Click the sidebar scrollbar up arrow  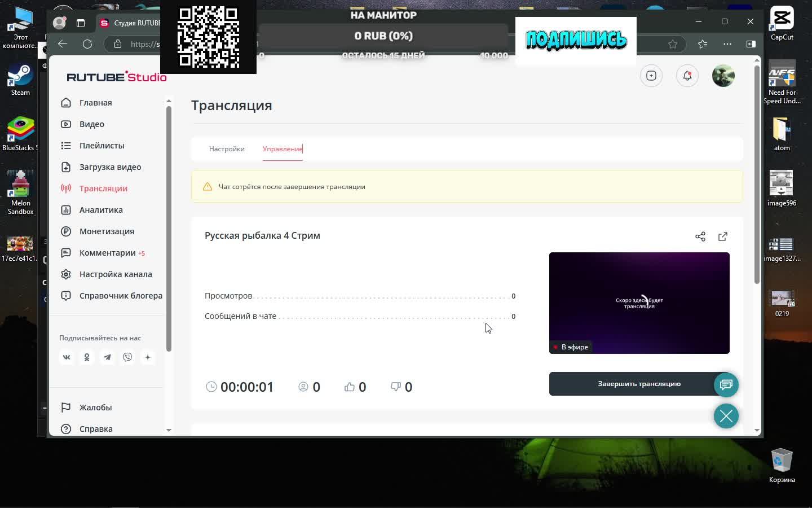[x=169, y=101]
